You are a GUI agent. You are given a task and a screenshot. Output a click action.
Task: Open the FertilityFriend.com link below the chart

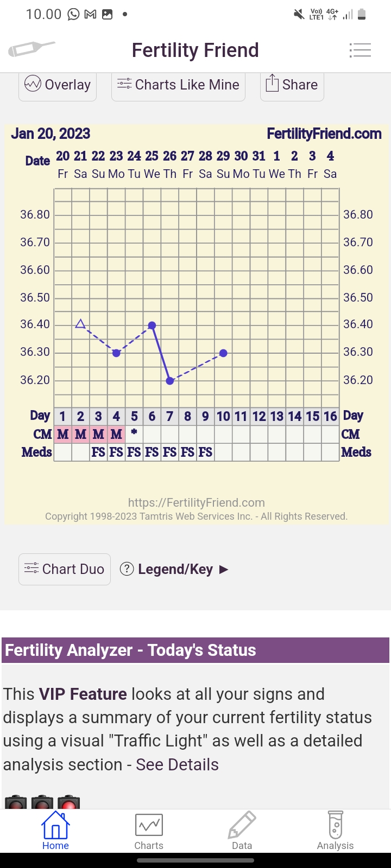point(196,503)
